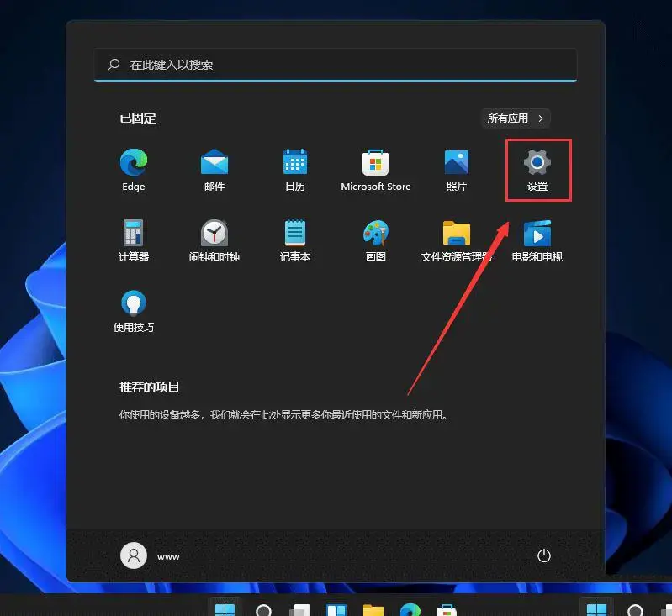
Task: Click the 在此键入以搜索 search box
Action: click(x=336, y=65)
